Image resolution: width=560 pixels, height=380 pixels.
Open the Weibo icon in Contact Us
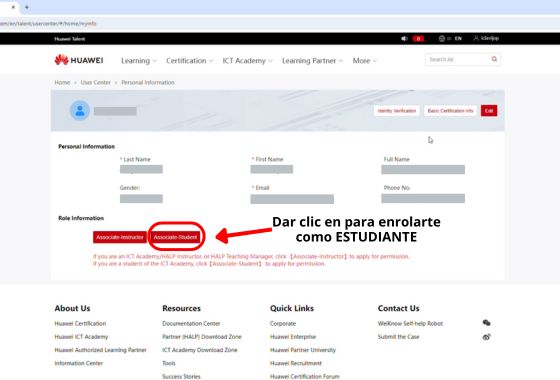486,336
